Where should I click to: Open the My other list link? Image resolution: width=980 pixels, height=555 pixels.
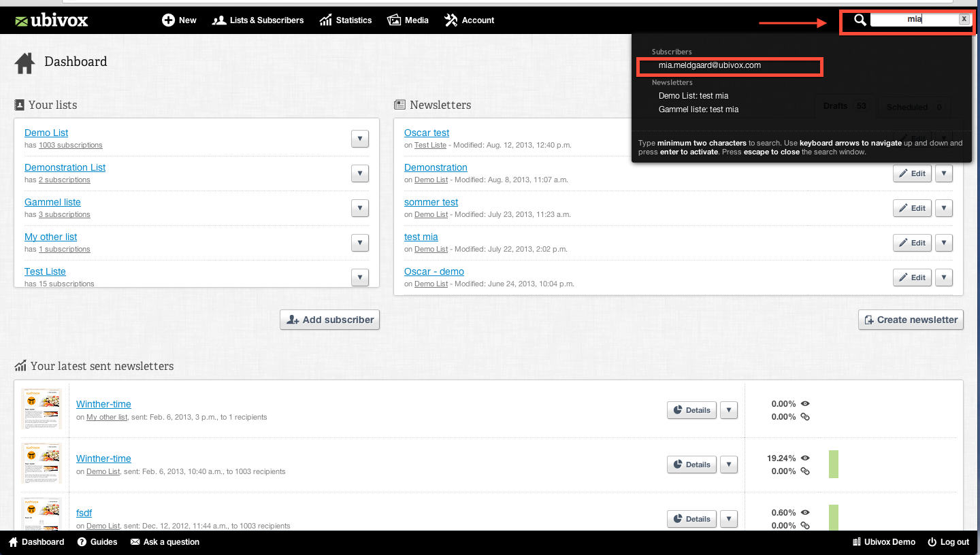[x=51, y=237]
